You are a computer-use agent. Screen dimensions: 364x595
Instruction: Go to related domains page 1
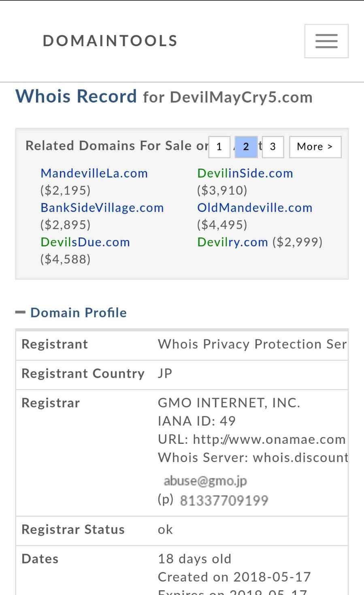(219, 147)
